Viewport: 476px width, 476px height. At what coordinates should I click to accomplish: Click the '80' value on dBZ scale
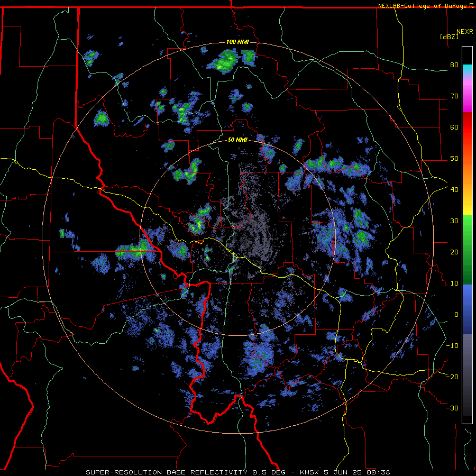pos(454,65)
